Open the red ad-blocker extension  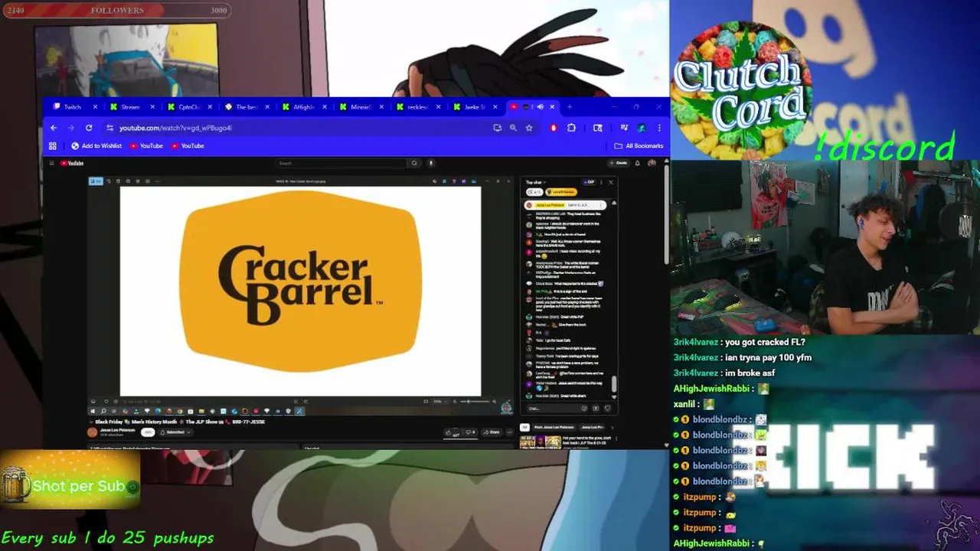[554, 128]
